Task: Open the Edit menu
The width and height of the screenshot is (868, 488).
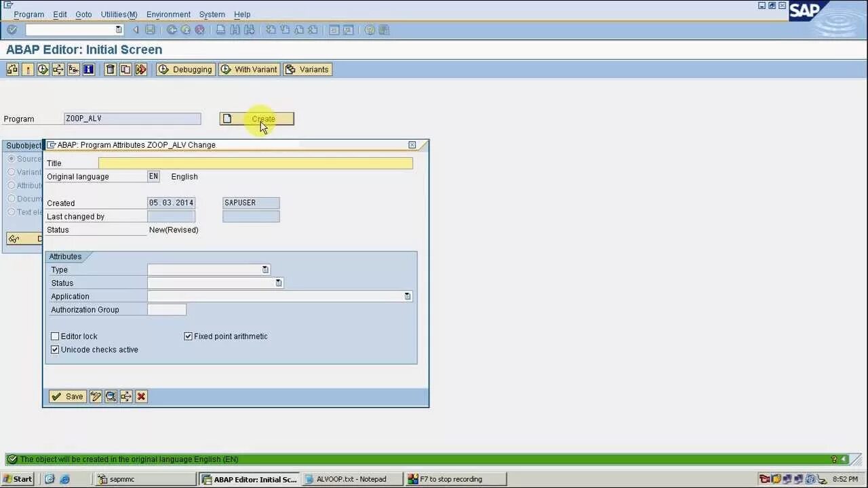Action: pos(60,14)
